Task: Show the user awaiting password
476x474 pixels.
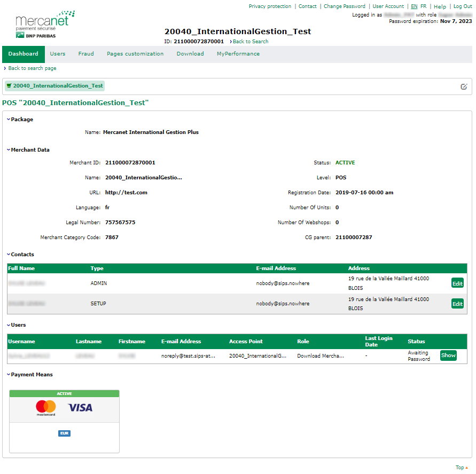Action: (448, 355)
